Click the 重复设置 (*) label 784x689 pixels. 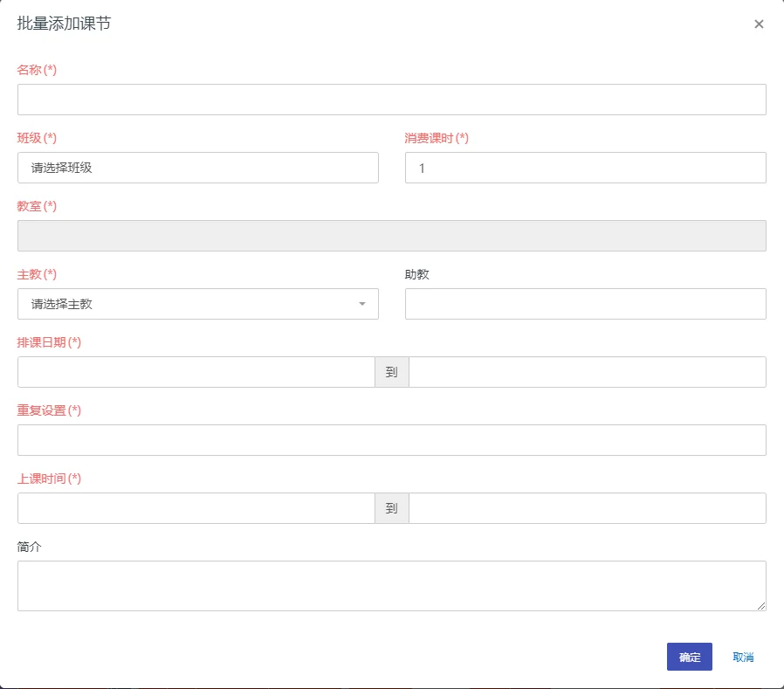tap(49, 410)
